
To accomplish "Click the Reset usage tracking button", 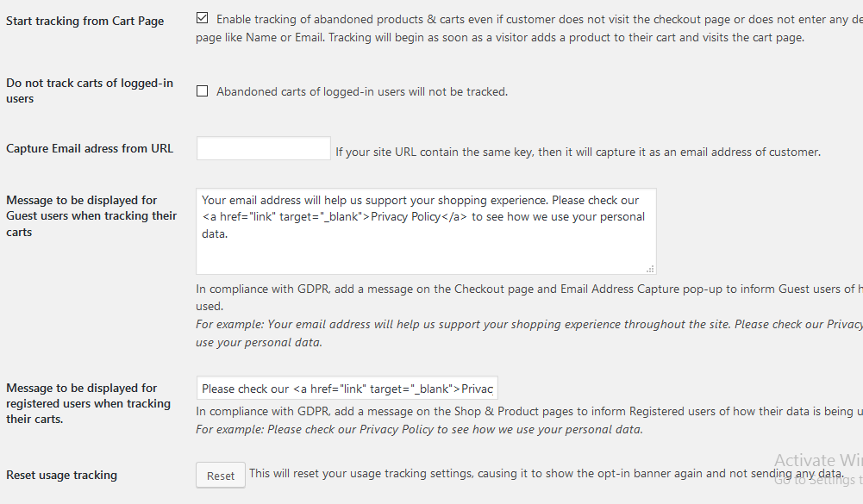I will (221, 476).
